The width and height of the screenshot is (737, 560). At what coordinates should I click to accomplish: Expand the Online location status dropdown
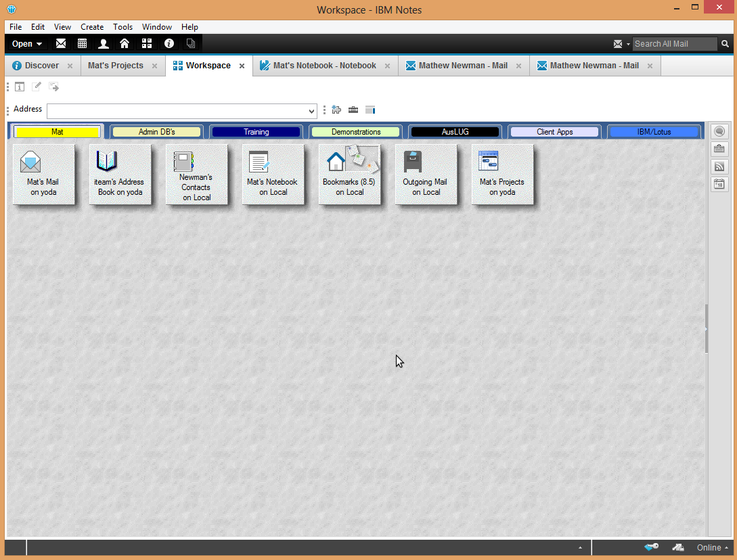click(x=713, y=547)
